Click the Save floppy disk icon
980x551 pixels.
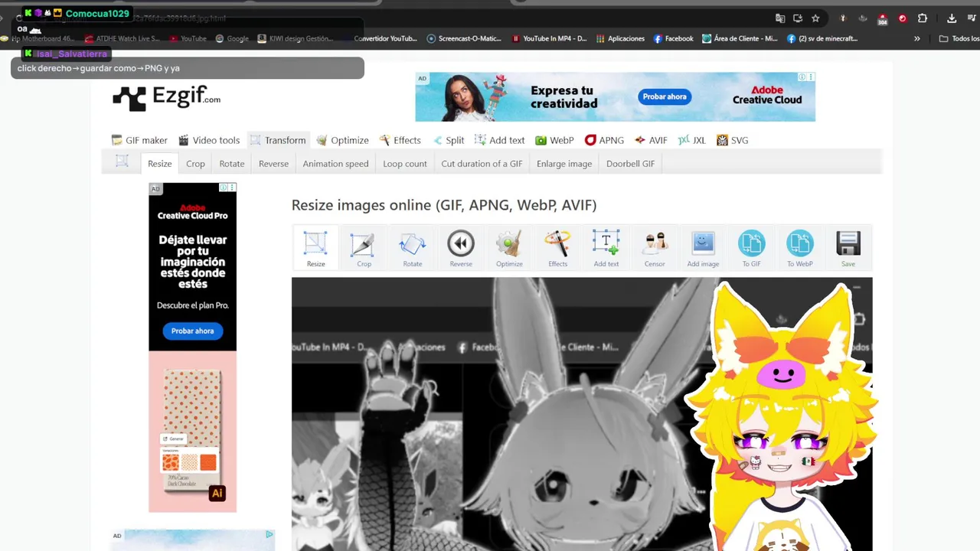(x=848, y=248)
